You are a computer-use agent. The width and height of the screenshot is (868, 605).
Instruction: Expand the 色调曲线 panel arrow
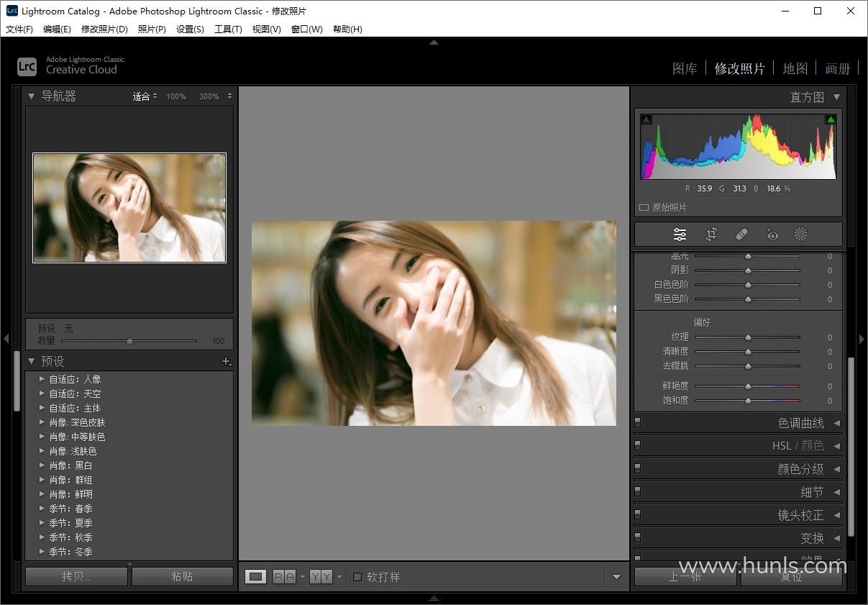click(x=836, y=423)
